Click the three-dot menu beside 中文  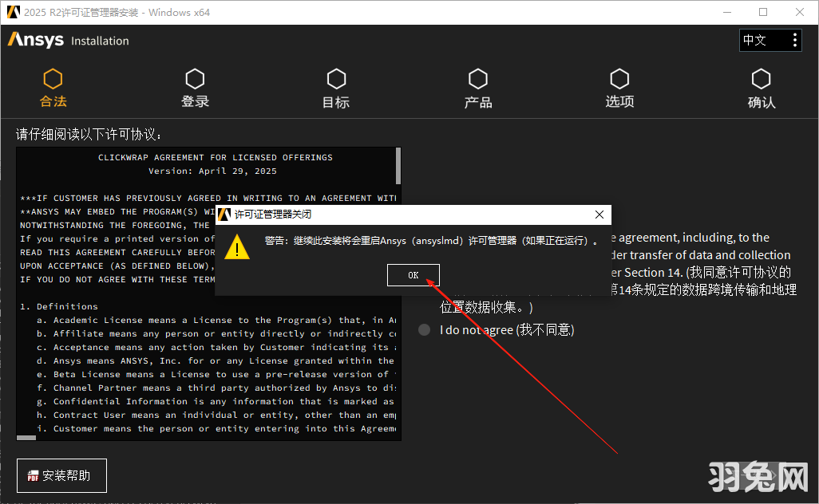pos(794,40)
